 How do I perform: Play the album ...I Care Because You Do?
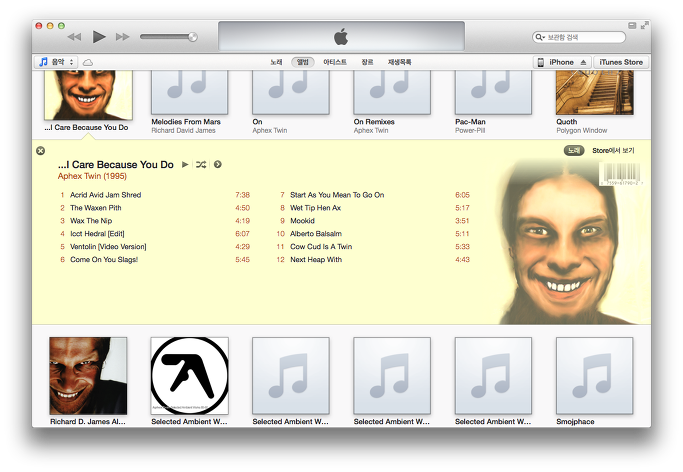pyautogui.click(x=185, y=165)
